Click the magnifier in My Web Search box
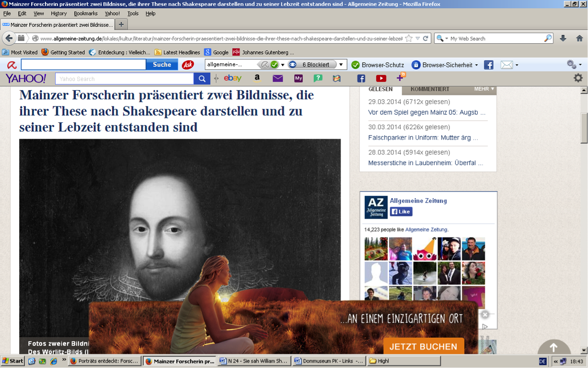This screenshot has height=368, width=588. (x=548, y=38)
